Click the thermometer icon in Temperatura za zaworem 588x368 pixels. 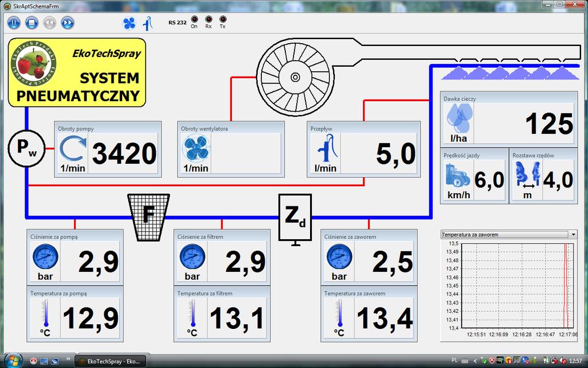click(340, 313)
